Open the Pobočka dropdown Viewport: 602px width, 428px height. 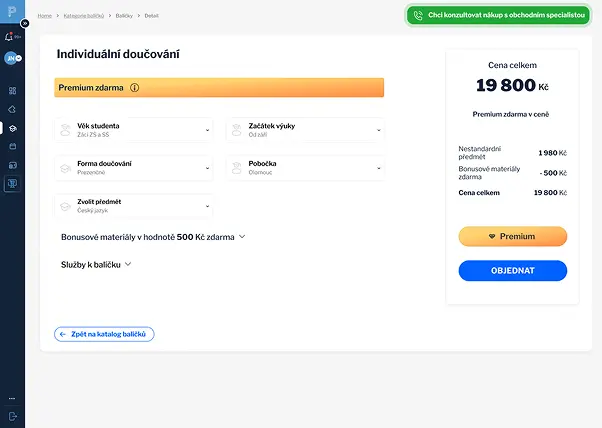[305, 168]
